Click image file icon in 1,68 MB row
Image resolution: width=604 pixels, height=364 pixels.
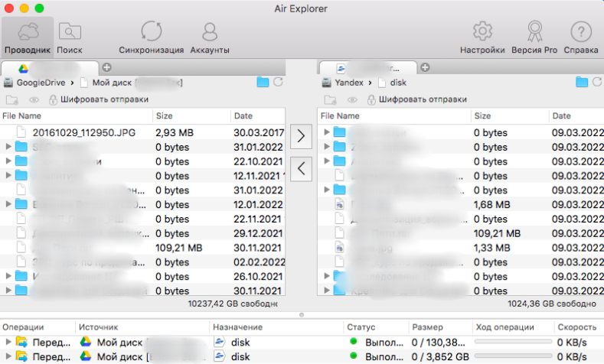click(339, 204)
